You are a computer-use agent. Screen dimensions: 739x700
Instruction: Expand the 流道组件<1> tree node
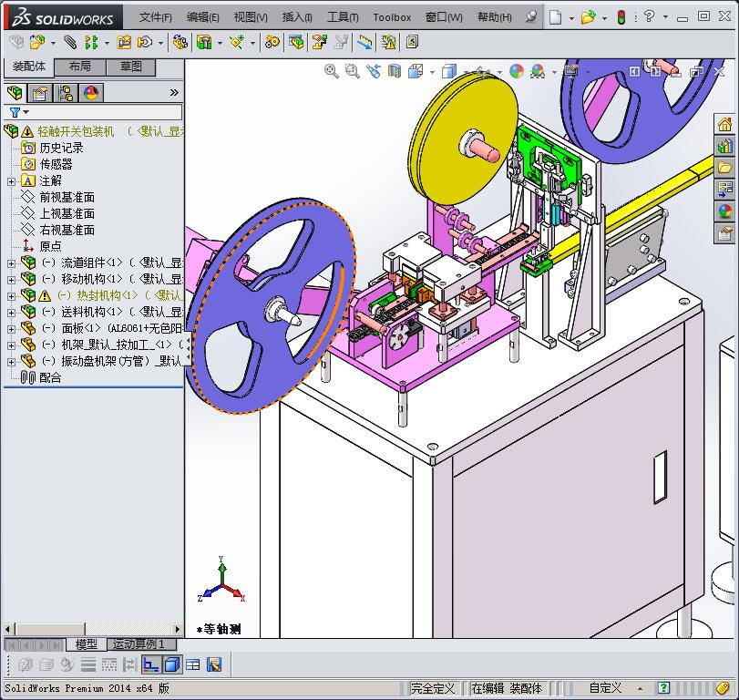[x=11, y=263]
